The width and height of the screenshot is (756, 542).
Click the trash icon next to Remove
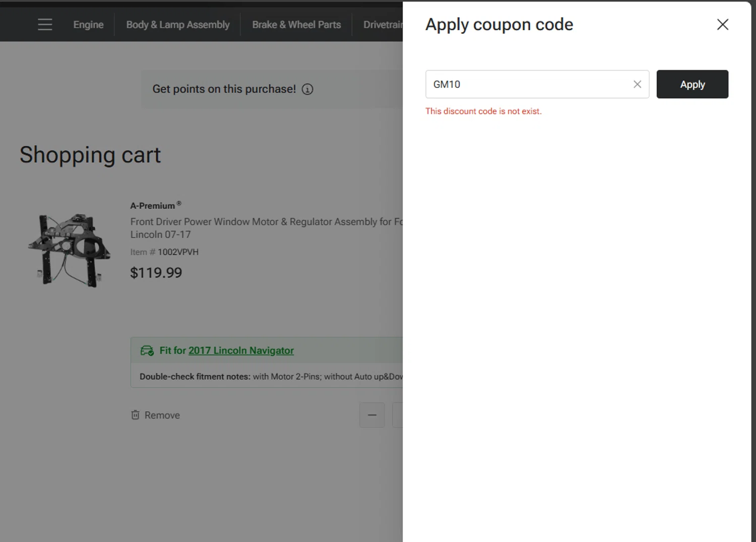tap(135, 415)
